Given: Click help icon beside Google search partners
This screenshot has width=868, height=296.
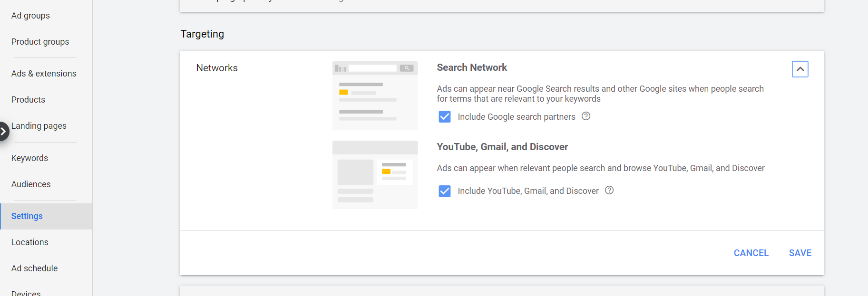Looking at the screenshot, I should [586, 116].
